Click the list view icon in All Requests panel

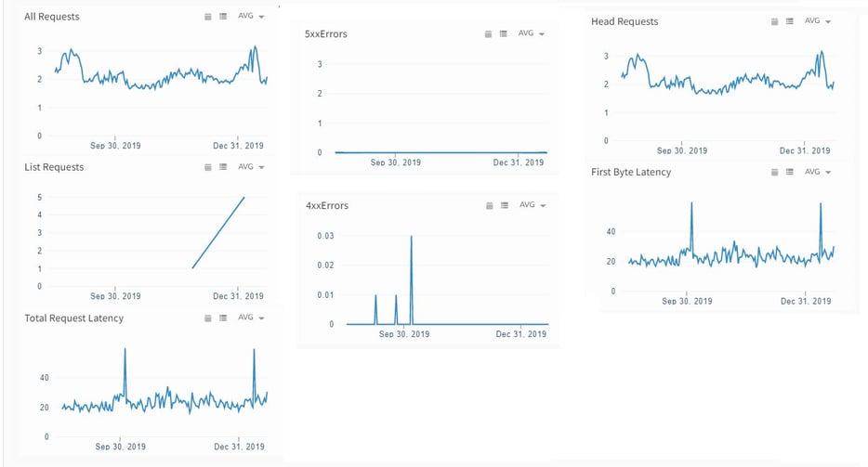coord(223,17)
